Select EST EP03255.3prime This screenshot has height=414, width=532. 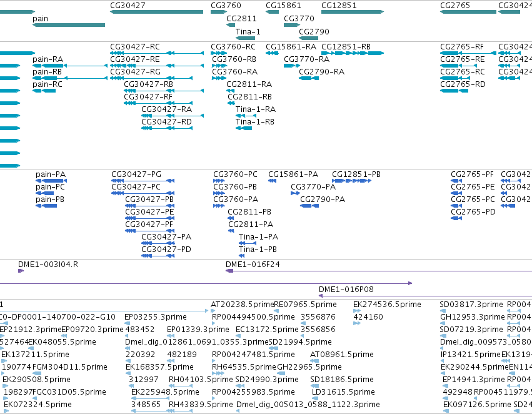tap(128, 323)
